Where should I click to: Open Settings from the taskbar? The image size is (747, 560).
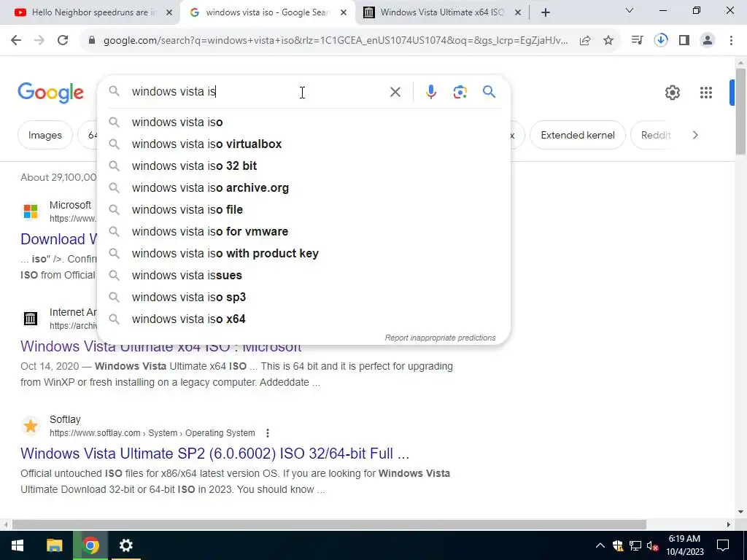coord(125,545)
